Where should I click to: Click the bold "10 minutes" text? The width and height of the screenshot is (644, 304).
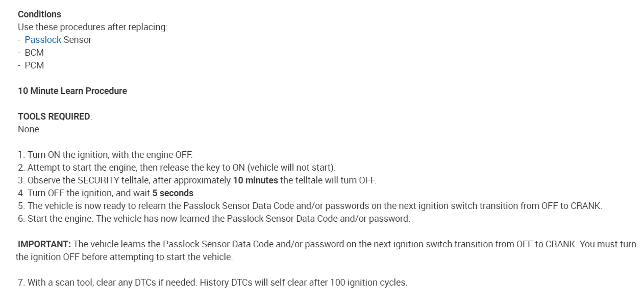(255, 180)
